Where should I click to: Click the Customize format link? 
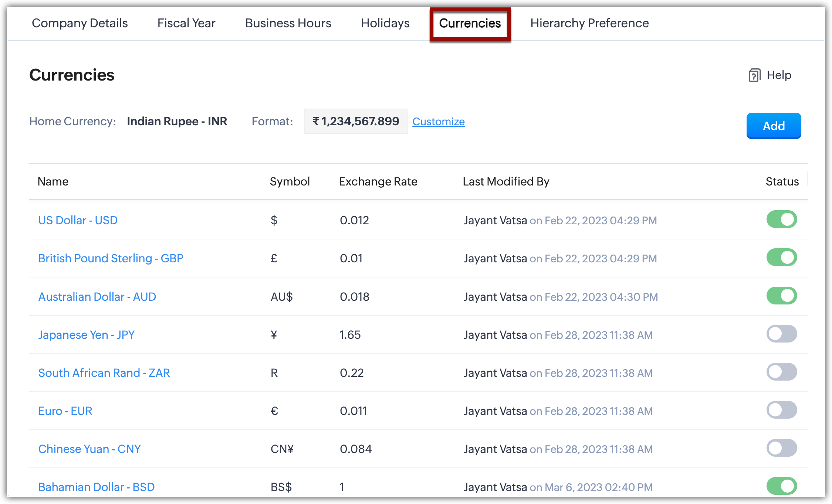(438, 122)
